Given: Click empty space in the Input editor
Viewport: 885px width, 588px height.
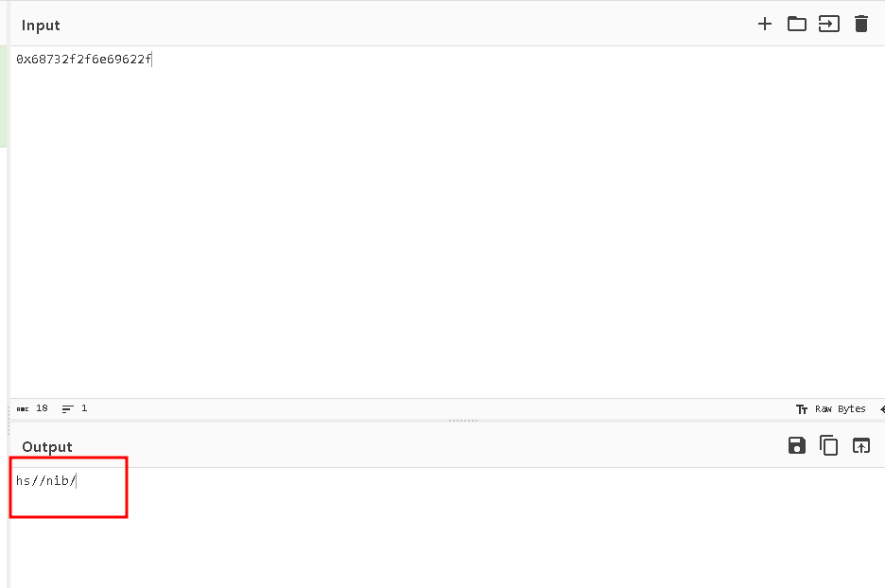Looking at the screenshot, I should coord(444,236).
